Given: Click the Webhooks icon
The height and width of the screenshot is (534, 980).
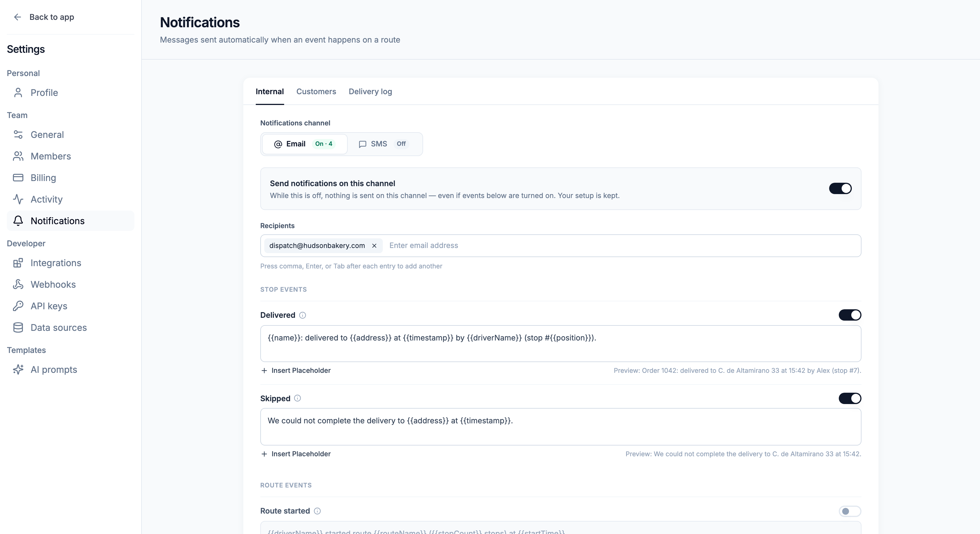Looking at the screenshot, I should [x=18, y=284].
